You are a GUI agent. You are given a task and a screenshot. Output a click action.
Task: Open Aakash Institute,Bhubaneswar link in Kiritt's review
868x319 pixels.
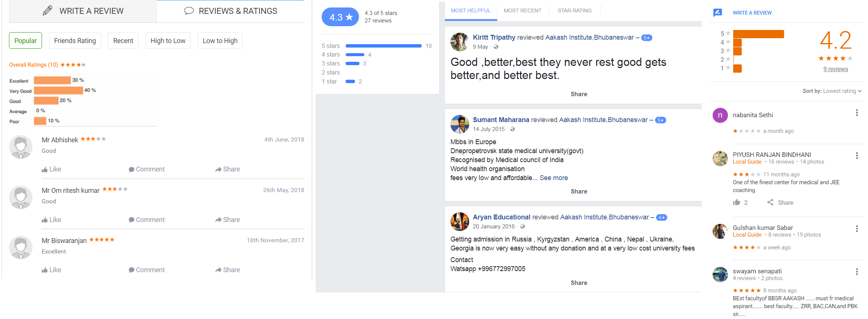tap(589, 37)
